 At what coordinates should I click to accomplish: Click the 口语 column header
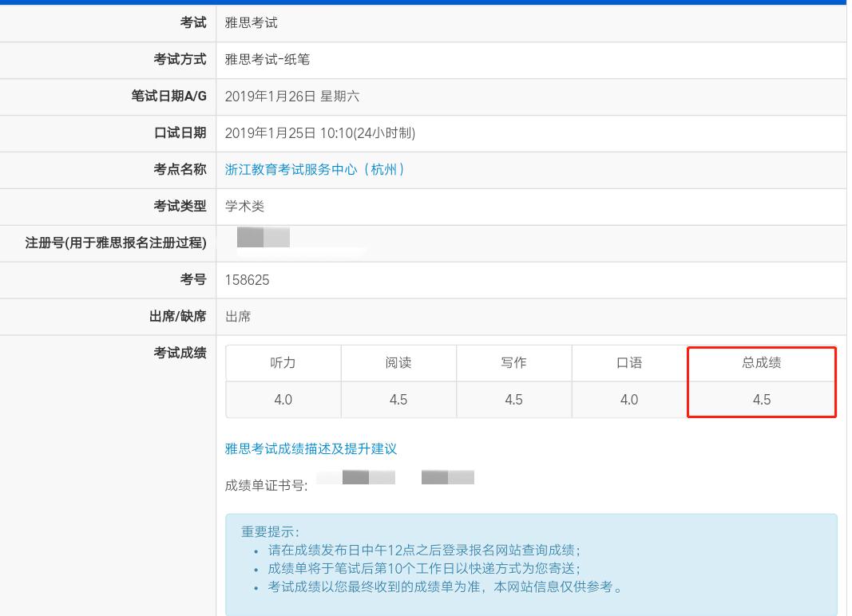629,363
